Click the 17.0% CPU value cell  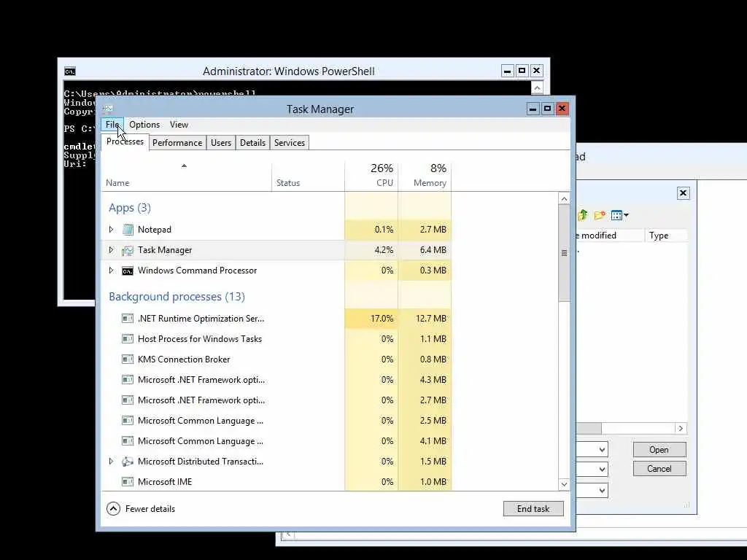[x=371, y=319]
